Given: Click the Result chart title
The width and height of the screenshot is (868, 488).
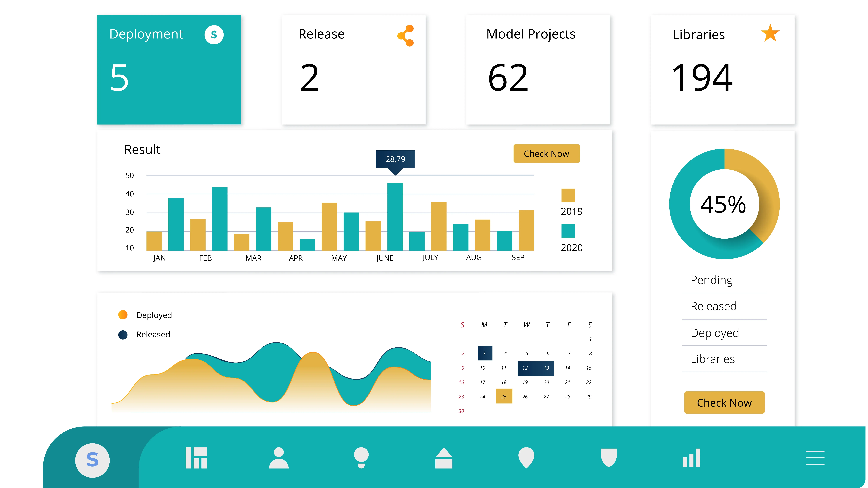Looking at the screenshot, I should click(142, 150).
